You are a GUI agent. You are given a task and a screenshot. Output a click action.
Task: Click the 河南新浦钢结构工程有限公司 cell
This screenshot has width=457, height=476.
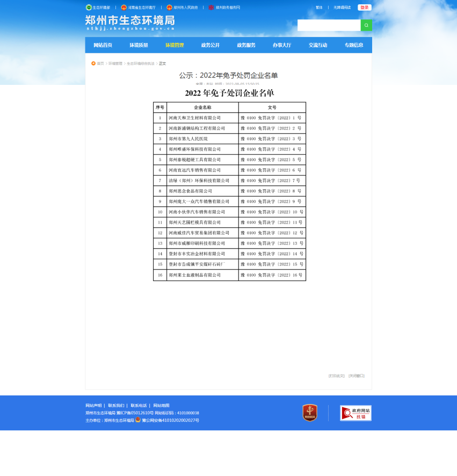[x=202, y=128]
